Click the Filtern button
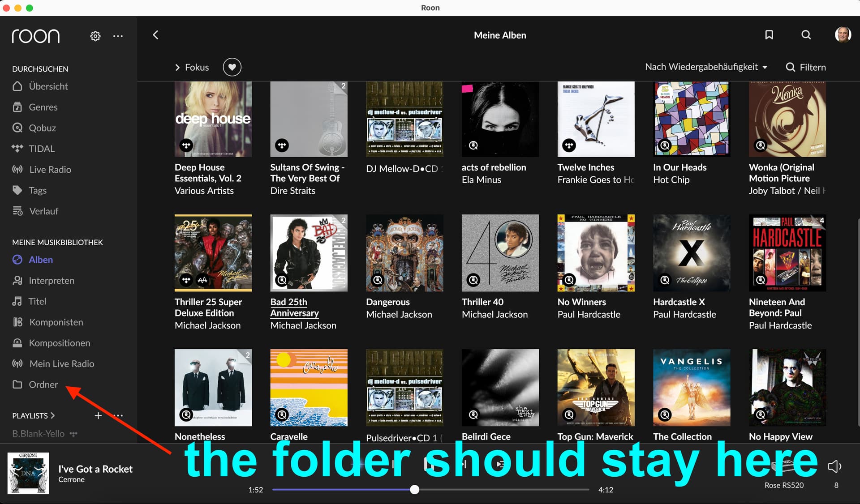860x504 pixels. coord(806,67)
